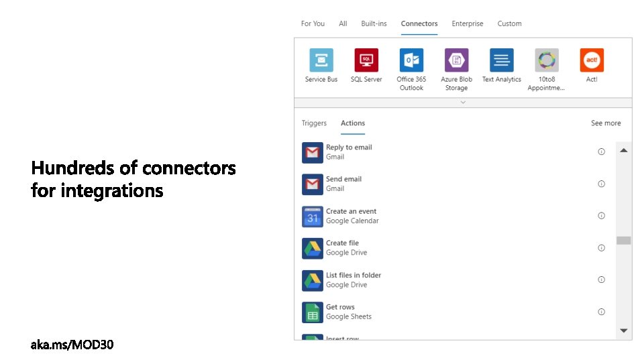644x362 pixels.
Task: Click Google Drive icon for List files in folder
Action: (313, 281)
